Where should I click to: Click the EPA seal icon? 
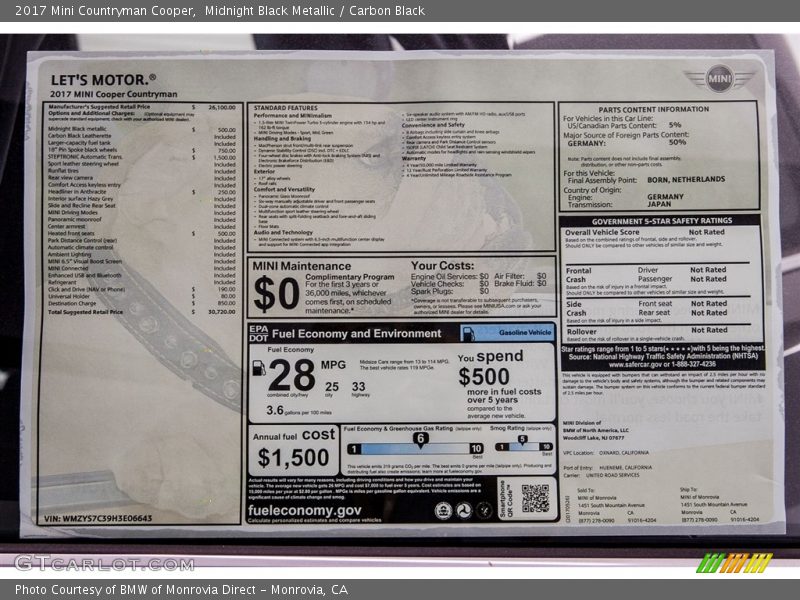443,510
